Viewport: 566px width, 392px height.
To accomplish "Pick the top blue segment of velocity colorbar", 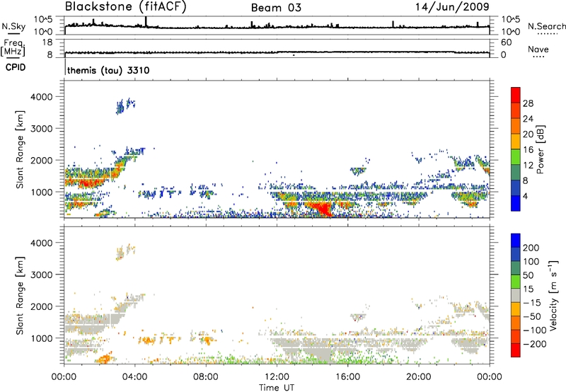I will click(x=516, y=241).
